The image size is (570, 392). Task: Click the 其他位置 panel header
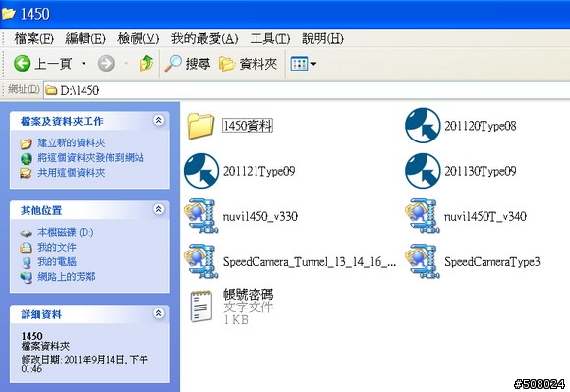click(x=89, y=210)
